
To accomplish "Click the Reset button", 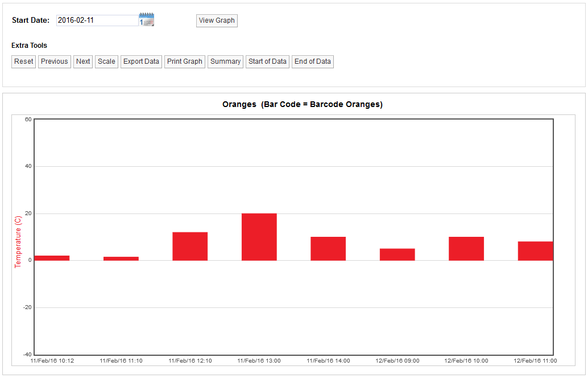I will pyautogui.click(x=24, y=61).
